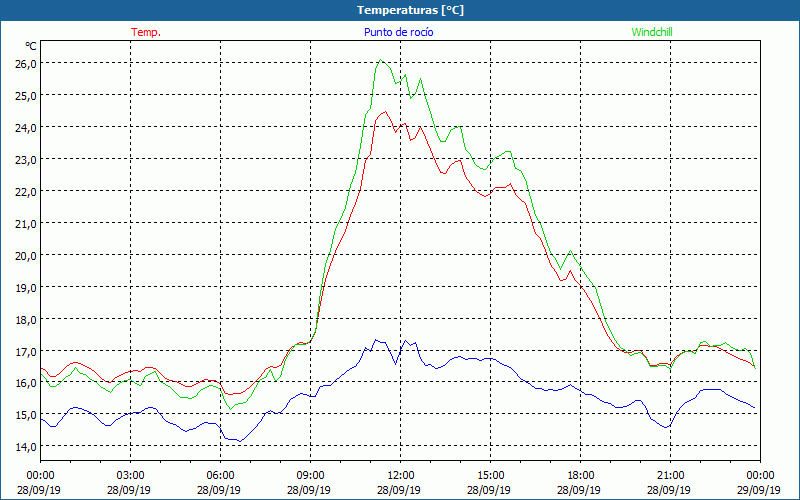The width and height of the screenshot is (800, 500).
Task: Click the '17,0' y-axis value
Action: pyautogui.click(x=26, y=352)
